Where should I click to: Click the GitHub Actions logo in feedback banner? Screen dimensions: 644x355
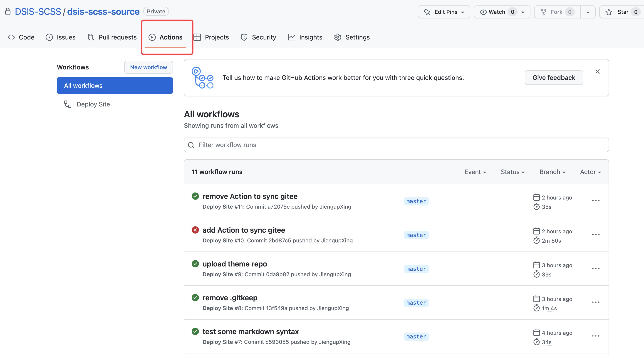tap(203, 78)
